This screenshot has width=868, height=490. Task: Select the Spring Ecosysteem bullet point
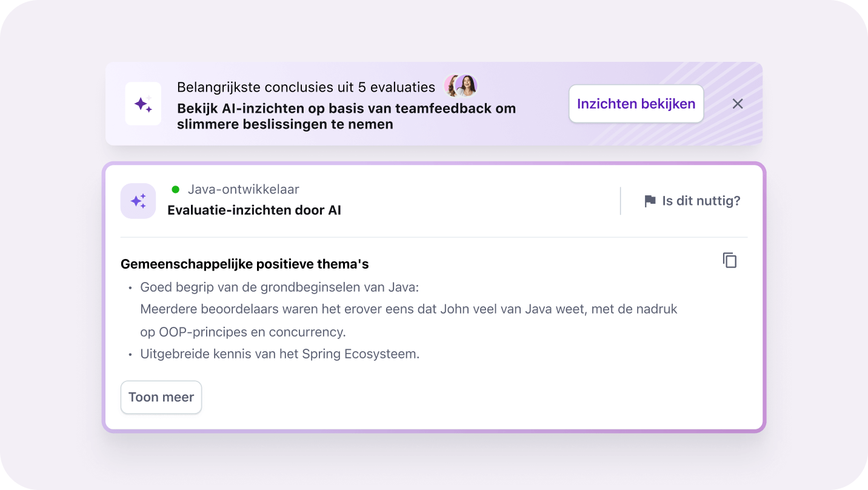(x=279, y=354)
